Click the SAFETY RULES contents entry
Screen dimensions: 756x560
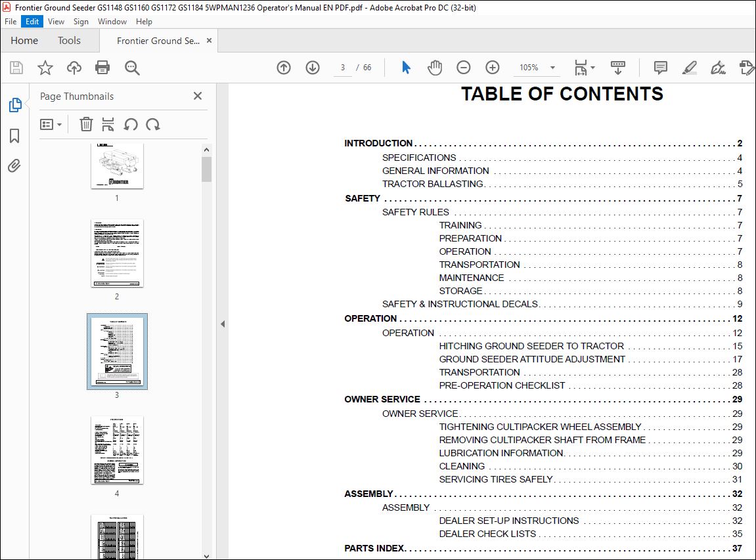click(x=562, y=212)
